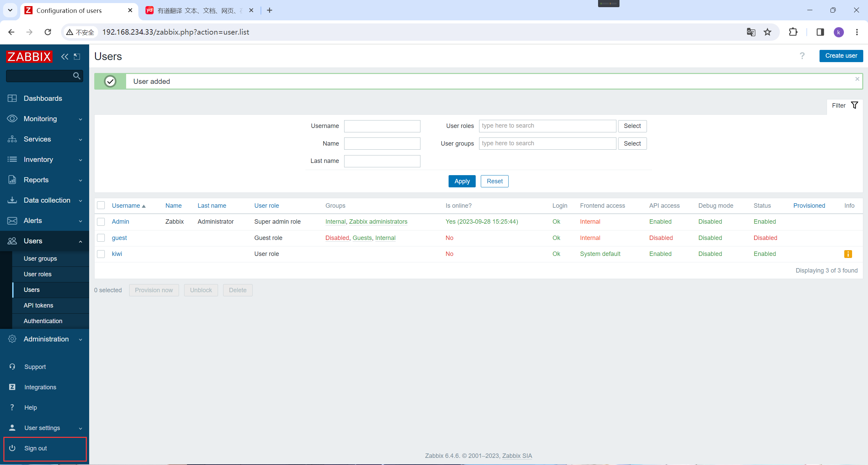Expand the Services menu chevron
This screenshot has width=868, height=465.
pyautogui.click(x=80, y=139)
